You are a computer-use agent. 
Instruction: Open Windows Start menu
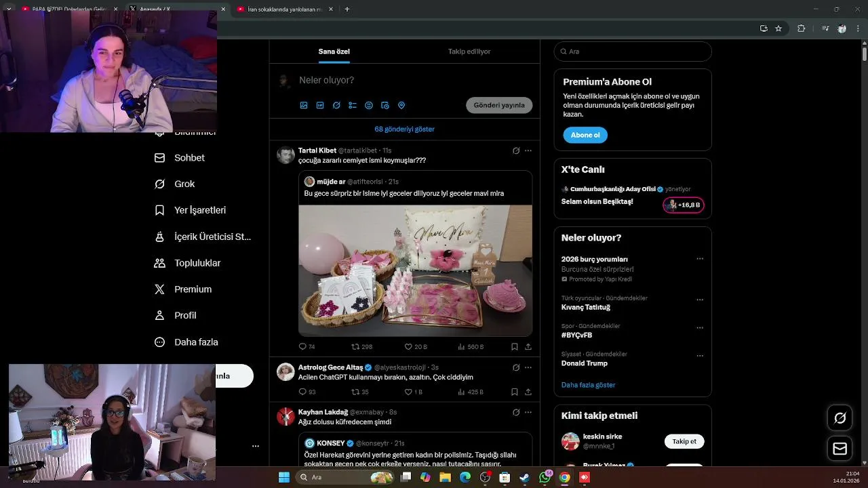(284, 477)
